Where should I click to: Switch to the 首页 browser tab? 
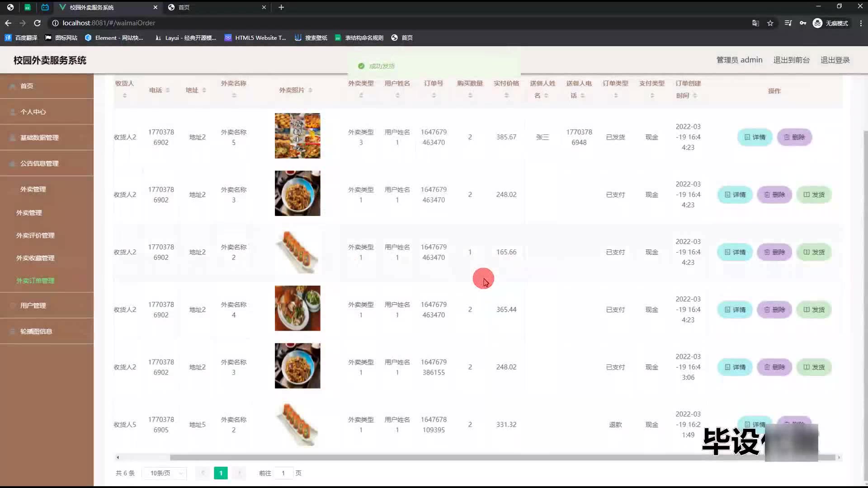tap(217, 7)
